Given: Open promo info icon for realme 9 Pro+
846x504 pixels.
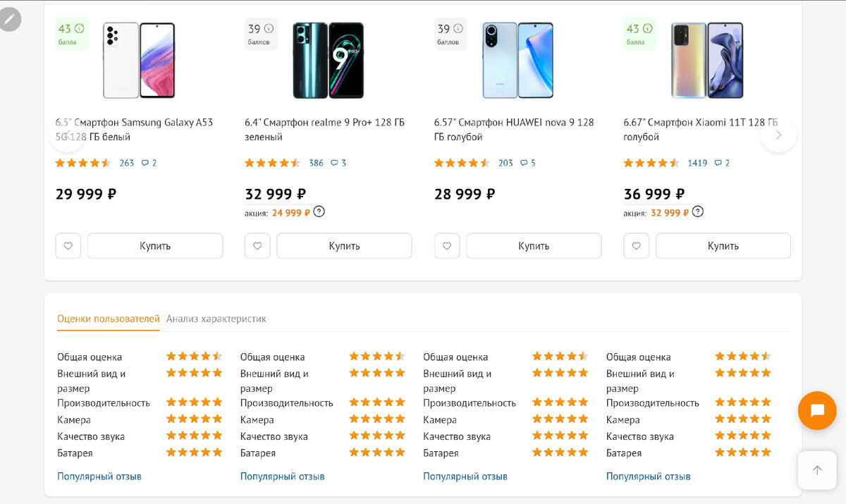Looking at the screenshot, I should [x=319, y=211].
